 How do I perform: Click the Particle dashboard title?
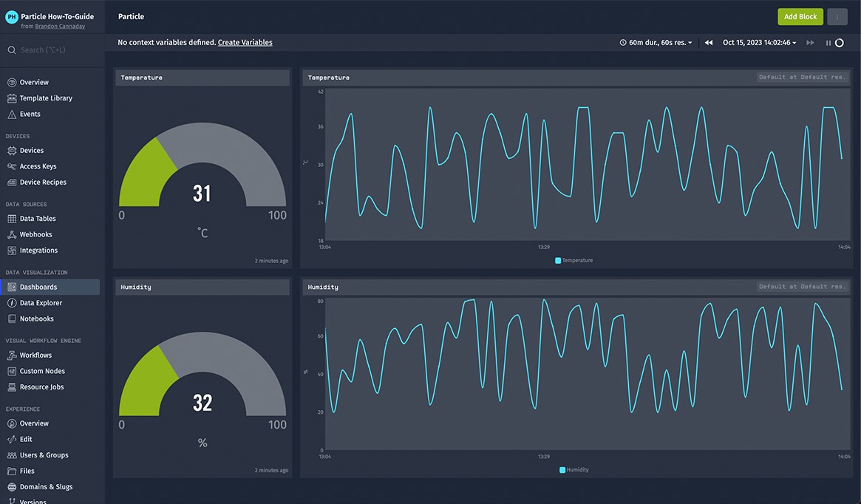[x=132, y=16]
